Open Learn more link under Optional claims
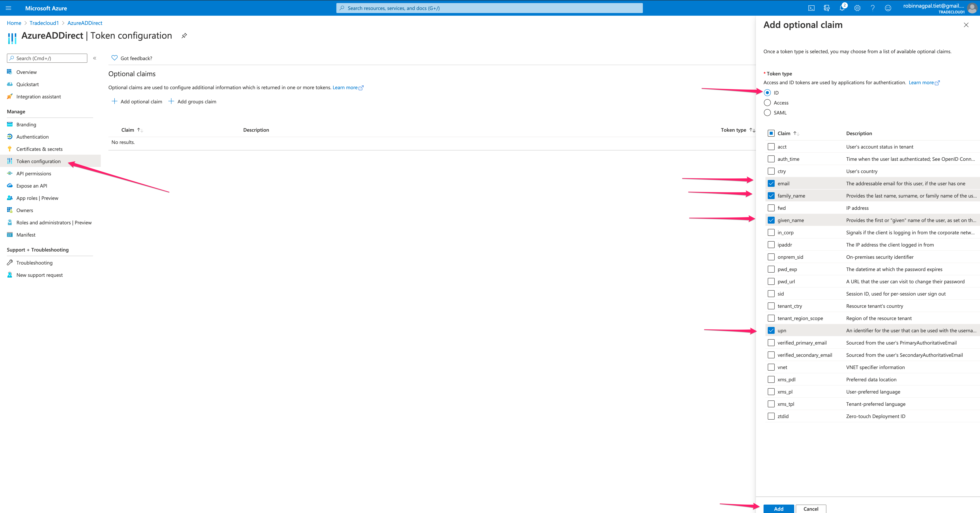Image resolution: width=980 pixels, height=513 pixels. 348,87
